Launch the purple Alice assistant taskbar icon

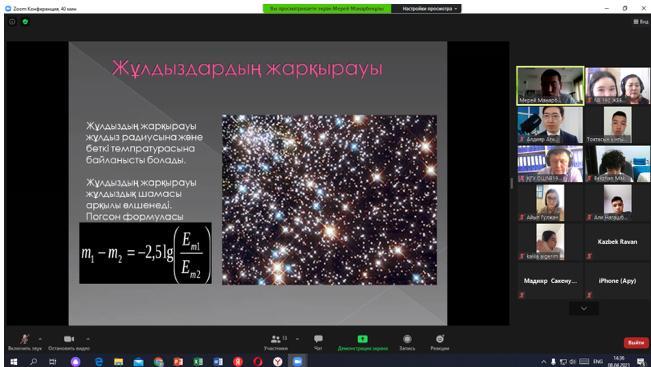[76, 362]
